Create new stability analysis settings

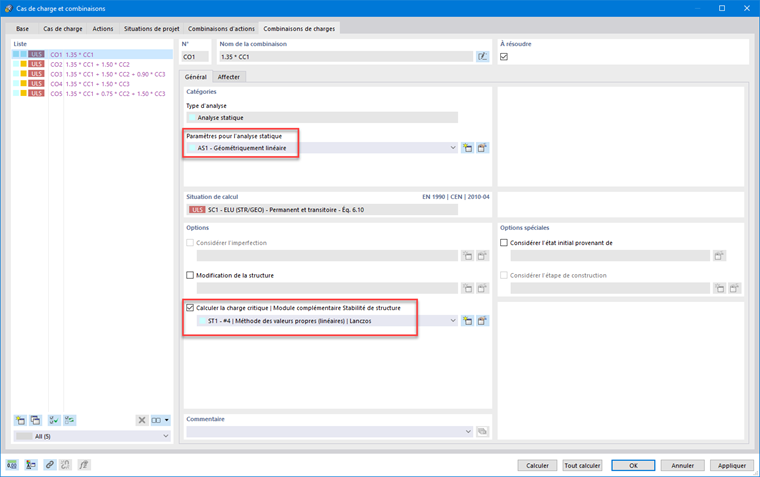coord(467,321)
